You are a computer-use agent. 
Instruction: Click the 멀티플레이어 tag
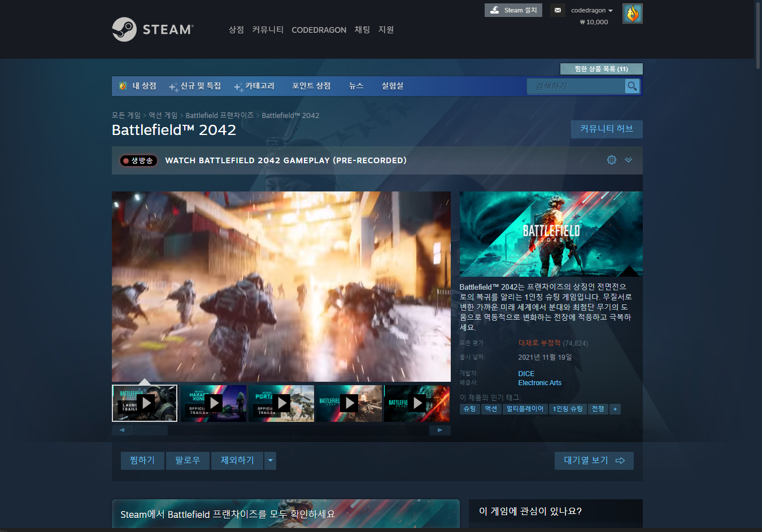(525, 409)
